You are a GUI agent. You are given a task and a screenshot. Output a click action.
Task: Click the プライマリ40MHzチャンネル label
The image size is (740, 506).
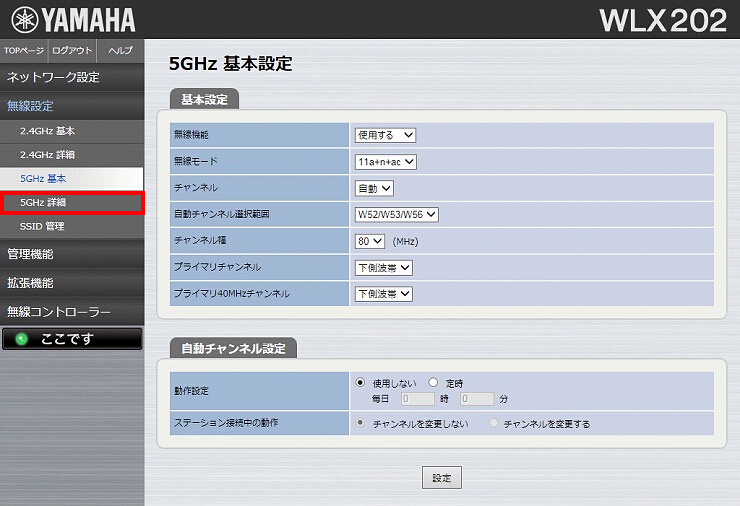click(232, 293)
